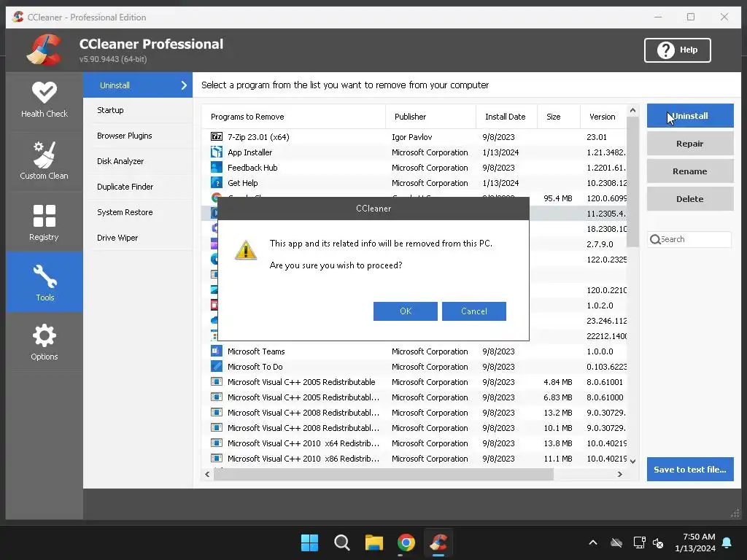The width and height of the screenshot is (747, 560).
Task: Open Browser Plugins tab
Action: [x=138, y=136]
